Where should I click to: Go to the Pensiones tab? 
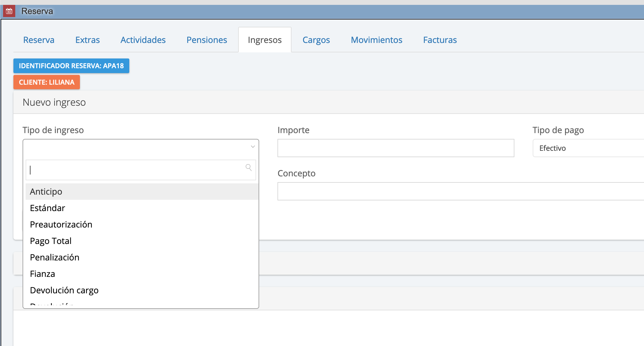[207, 40]
